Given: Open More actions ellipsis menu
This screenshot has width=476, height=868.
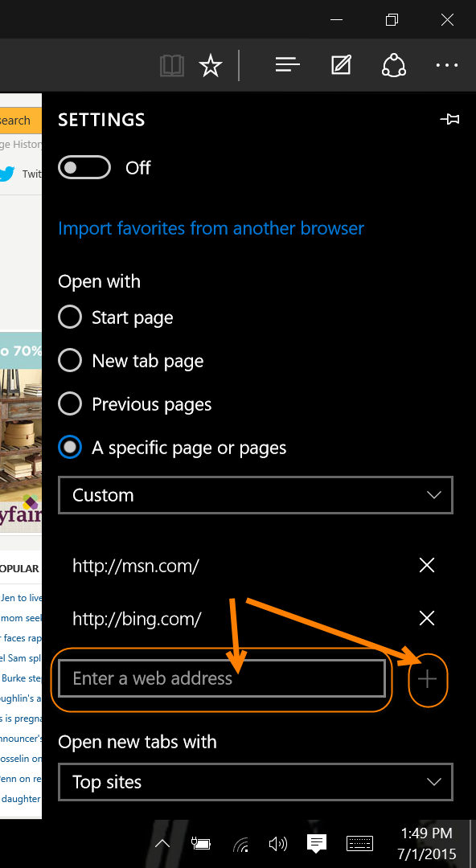Looking at the screenshot, I should pyautogui.click(x=446, y=65).
